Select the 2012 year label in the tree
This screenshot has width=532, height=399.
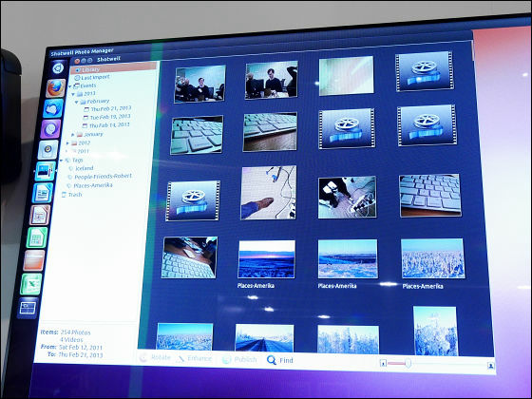[85, 142]
